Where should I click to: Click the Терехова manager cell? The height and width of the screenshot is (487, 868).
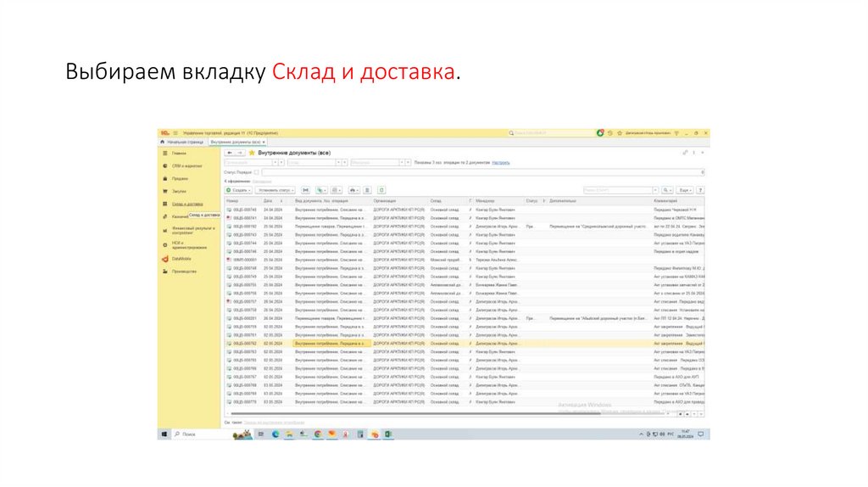coord(497,260)
